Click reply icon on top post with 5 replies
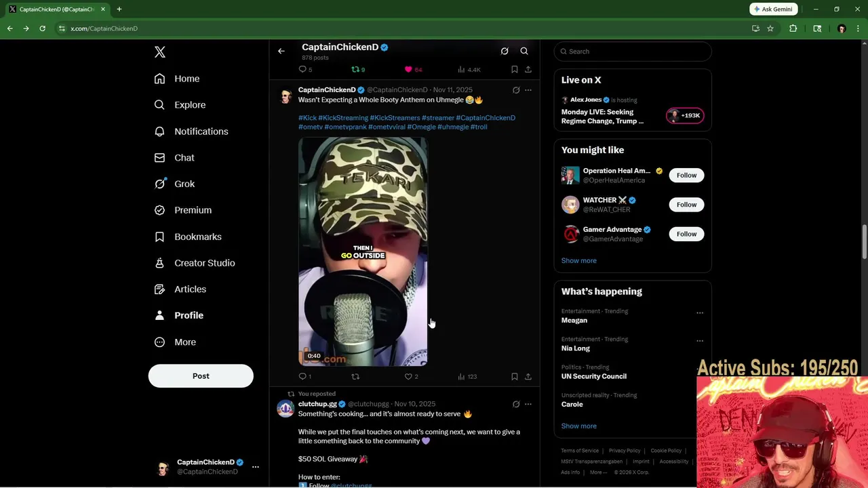868x488 pixels. 305,69
